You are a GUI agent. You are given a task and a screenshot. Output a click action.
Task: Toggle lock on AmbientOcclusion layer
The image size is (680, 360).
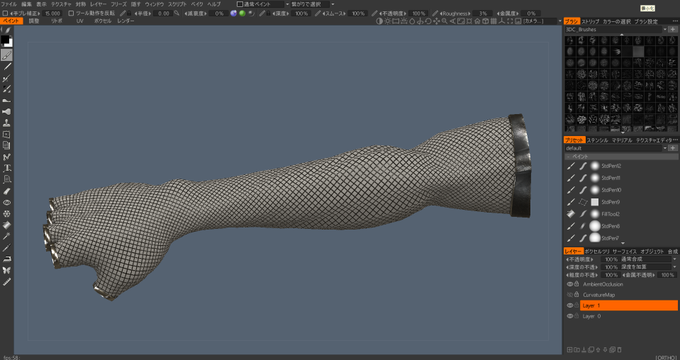tap(576, 285)
